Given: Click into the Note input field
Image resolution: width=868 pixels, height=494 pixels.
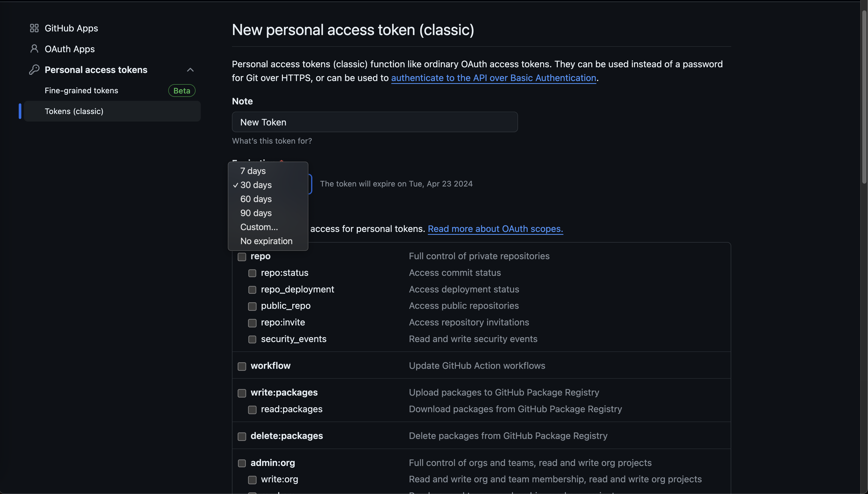Looking at the screenshot, I should coord(374,122).
